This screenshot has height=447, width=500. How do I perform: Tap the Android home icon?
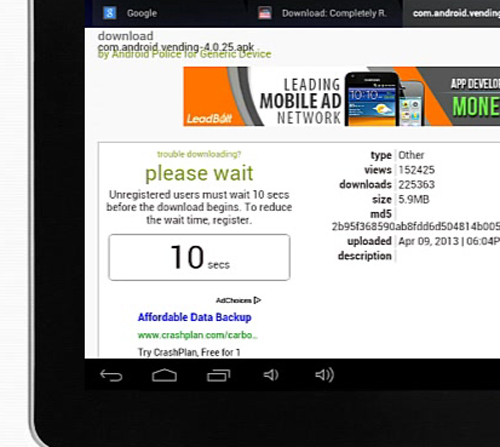tap(164, 375)
